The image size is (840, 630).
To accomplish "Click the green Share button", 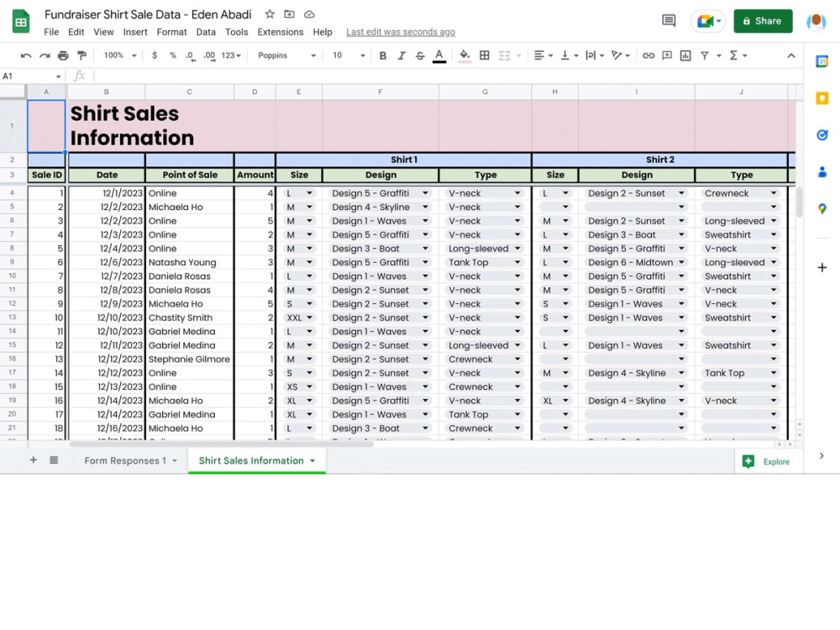I will pyautogui.click(x=763, y=21).
